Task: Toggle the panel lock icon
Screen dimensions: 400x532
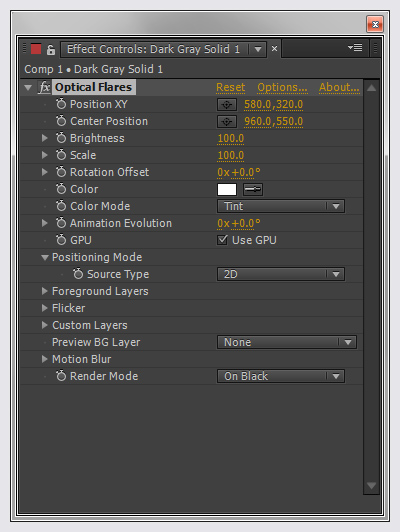Action: click(51, 50)
